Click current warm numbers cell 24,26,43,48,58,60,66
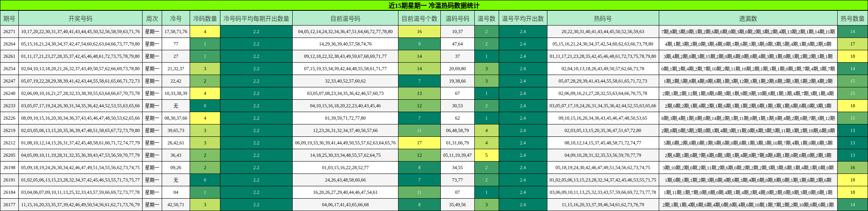Viewport: 868px width, 211px height. pos(345,180)
